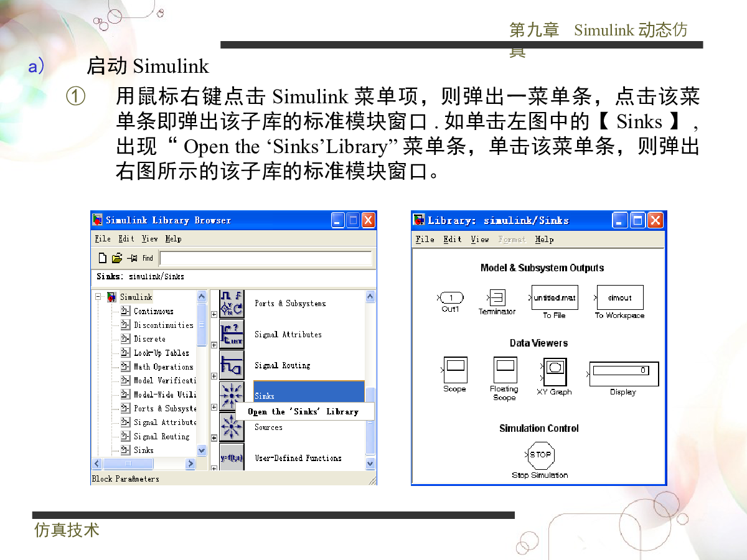The image size is (747, 560).
Task: Click block list scrollbar up arrow
Action: click(370, 297)
